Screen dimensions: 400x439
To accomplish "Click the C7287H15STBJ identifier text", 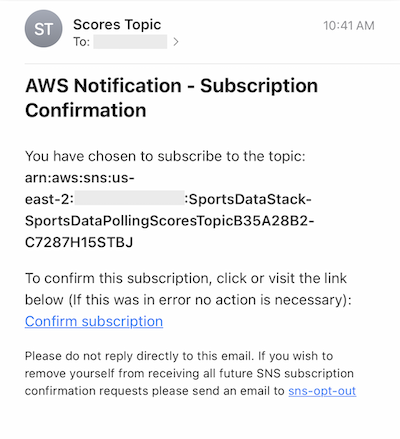I will coord(79,242).
